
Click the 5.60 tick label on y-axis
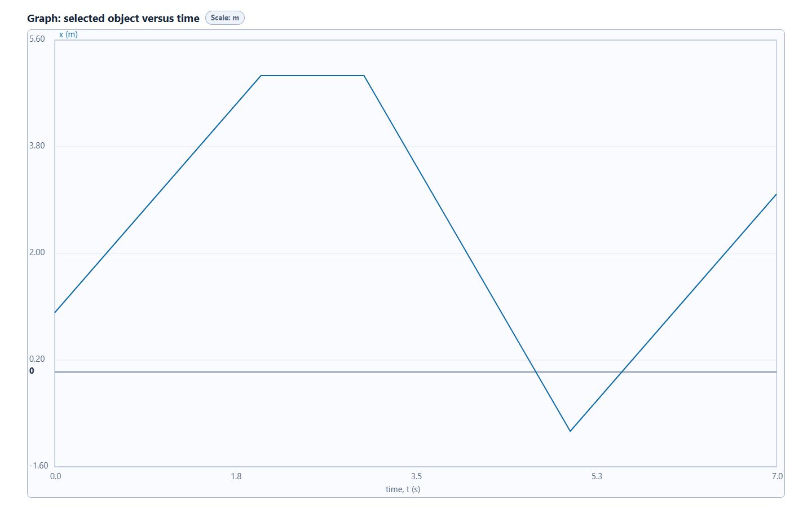click(37, 39)
